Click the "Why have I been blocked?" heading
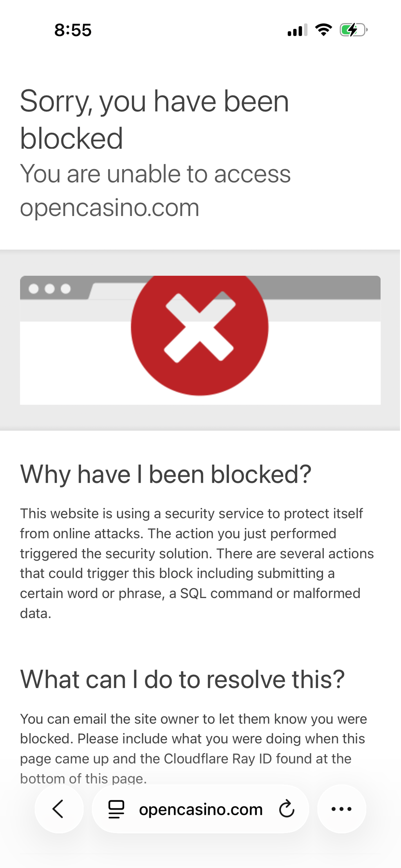 (166, 474)
